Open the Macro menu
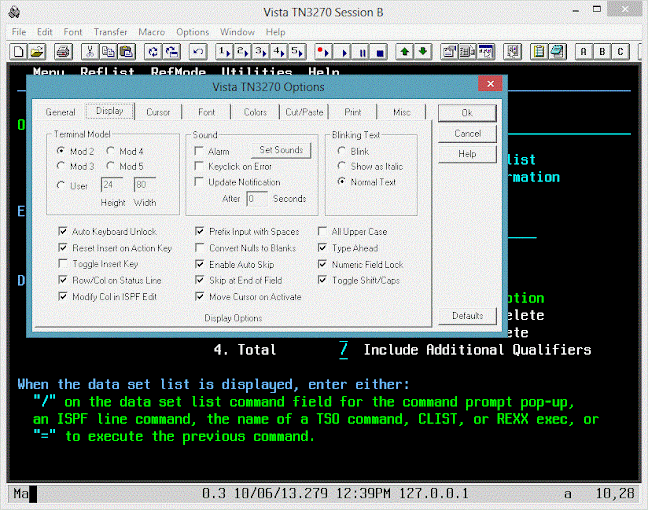Image resolution: width=648 pixels, height=510 pixels. pos(151,32)
